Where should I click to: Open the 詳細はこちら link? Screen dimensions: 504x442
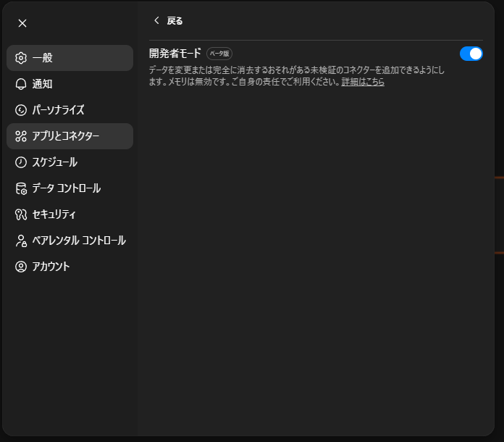[x=363, y=82]
